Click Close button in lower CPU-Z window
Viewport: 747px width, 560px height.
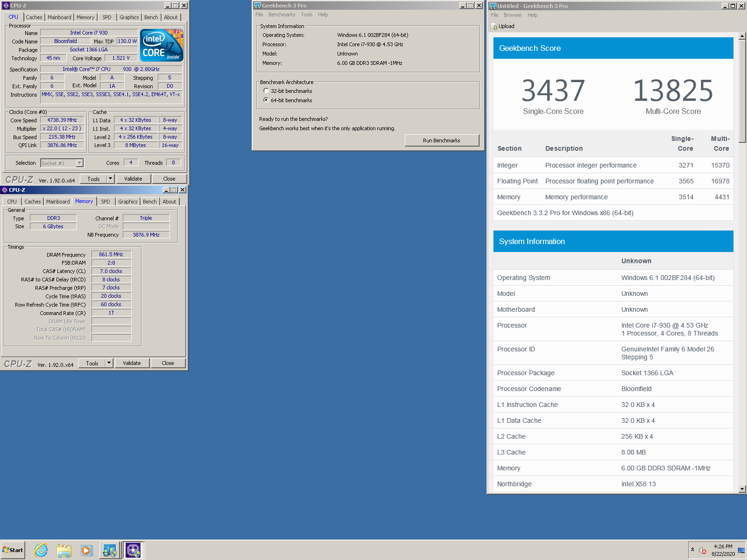tap(168, 363)
